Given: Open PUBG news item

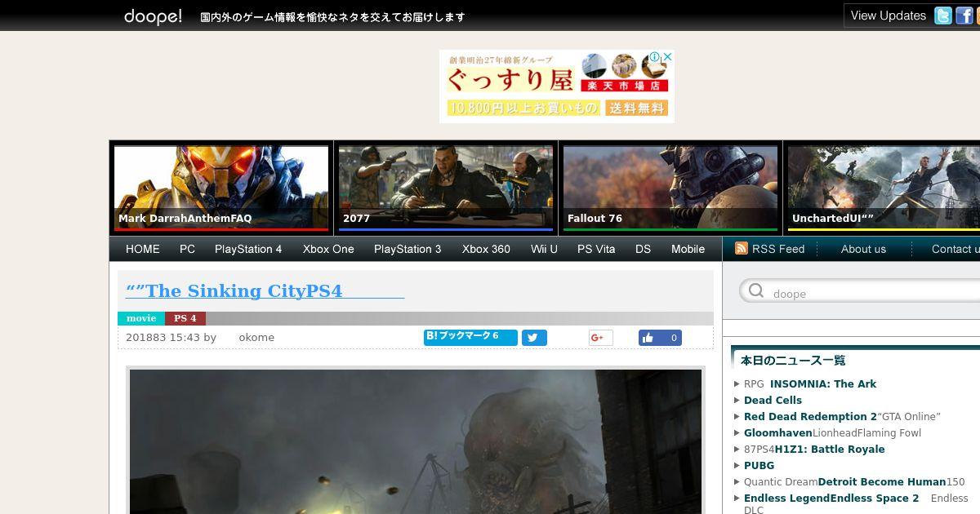Looking at the screenshot, I should click(759, 465).
